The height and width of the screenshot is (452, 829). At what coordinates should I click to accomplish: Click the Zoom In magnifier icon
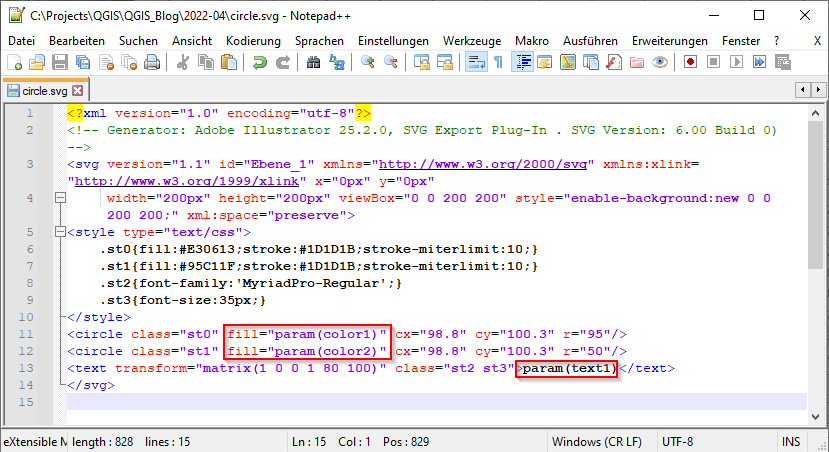368,62
